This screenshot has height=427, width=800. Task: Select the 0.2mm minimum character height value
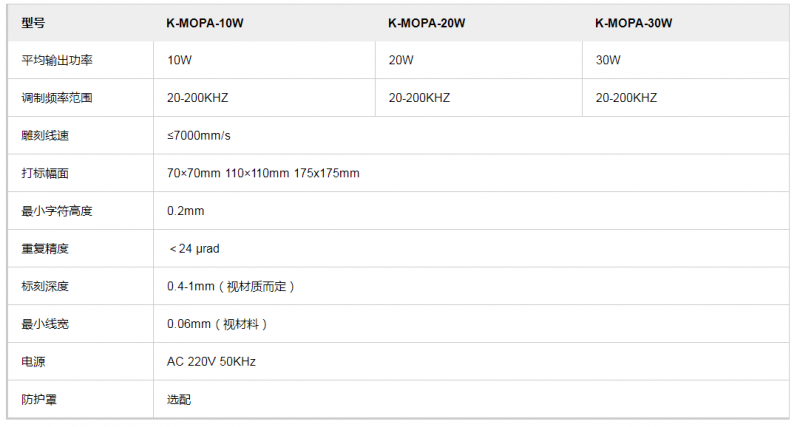(x=185, y=211)
